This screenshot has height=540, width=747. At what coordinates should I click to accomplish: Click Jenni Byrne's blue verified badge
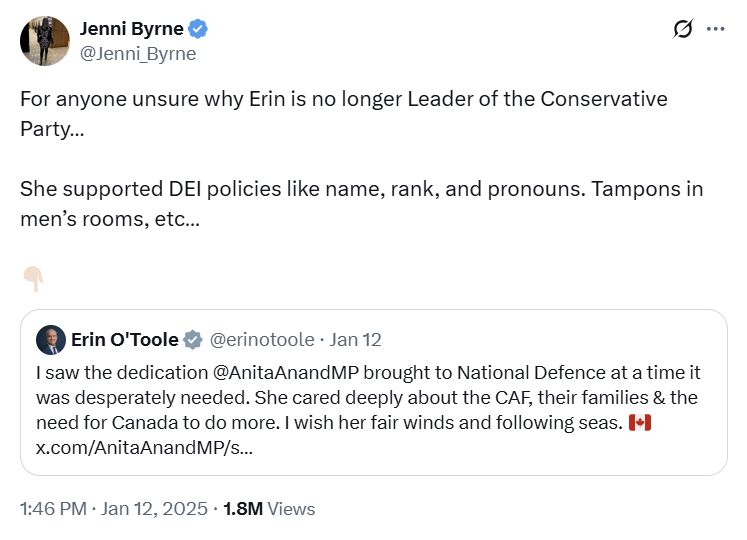(x=199, y=28)
